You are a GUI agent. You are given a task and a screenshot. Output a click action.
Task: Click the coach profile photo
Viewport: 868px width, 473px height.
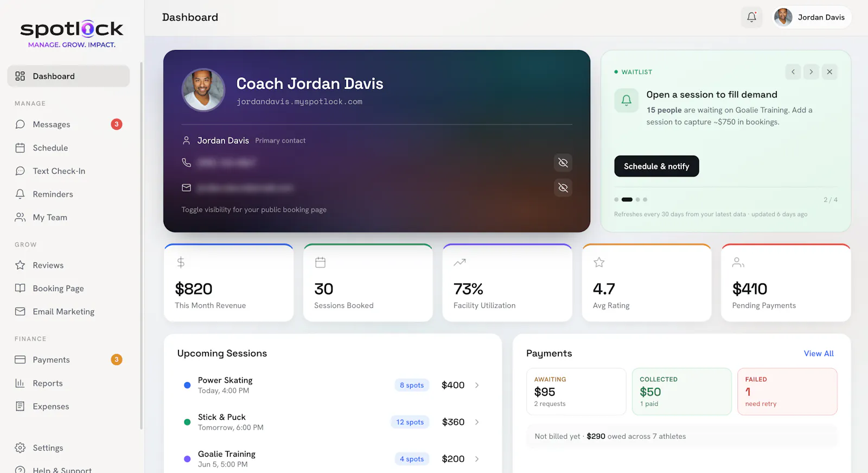click(x=203, y=90)
